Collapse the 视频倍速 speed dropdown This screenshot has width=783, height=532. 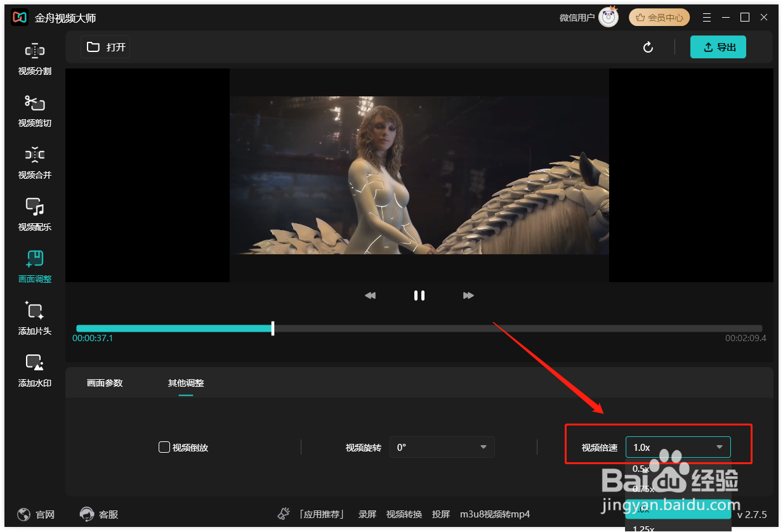(678, 447)
